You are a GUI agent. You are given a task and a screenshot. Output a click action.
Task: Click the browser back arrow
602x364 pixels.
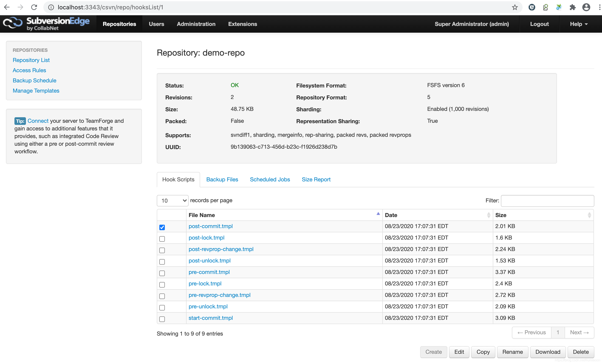tap(7, 7)
